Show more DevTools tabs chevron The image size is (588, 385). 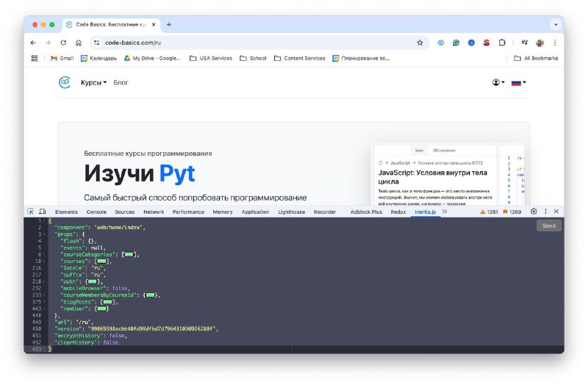(x=445, y=212)
